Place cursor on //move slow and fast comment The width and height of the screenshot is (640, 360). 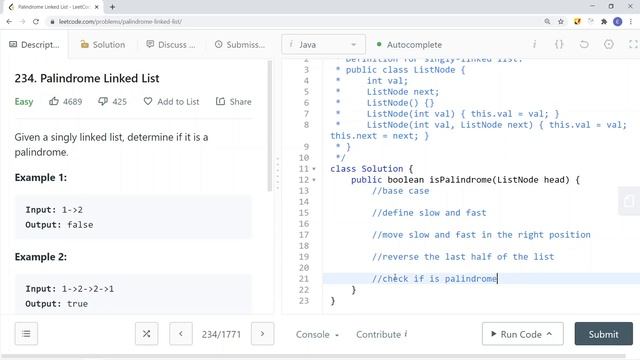pos(481,235)
